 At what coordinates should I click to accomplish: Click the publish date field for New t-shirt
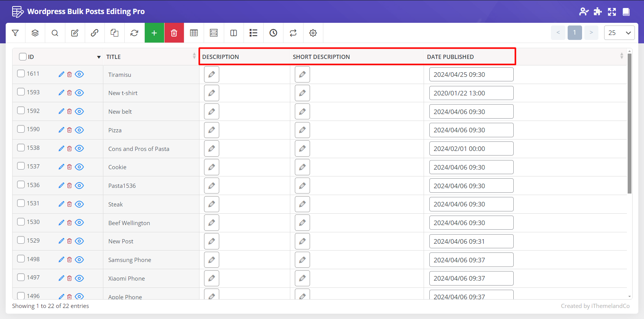click(471, 93)
